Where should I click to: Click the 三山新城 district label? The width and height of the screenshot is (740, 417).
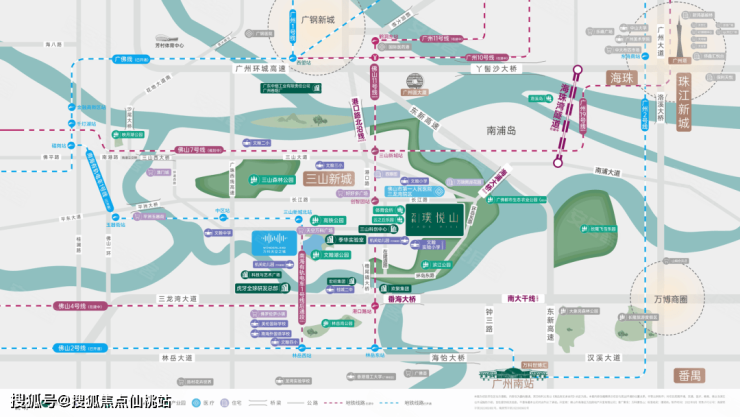point(328,179)
